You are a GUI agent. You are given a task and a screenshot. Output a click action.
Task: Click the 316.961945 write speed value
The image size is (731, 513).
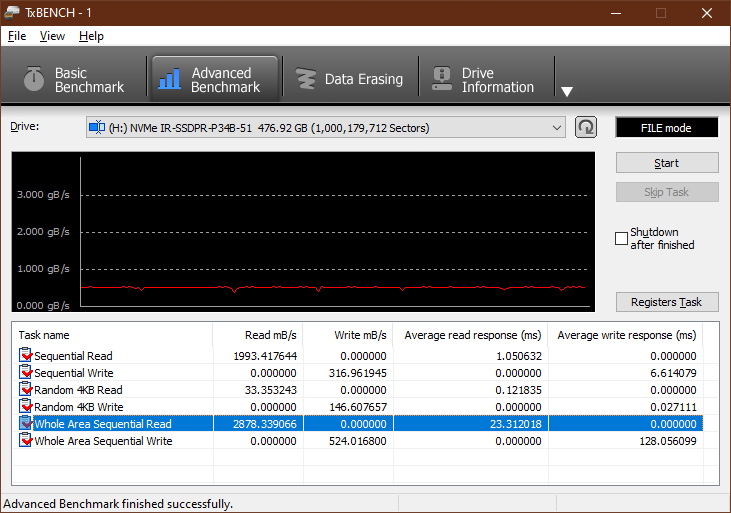pos(358,373)
